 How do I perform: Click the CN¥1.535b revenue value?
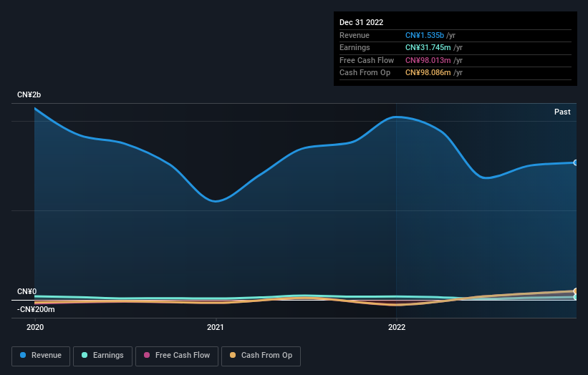[x=425, y=35]
